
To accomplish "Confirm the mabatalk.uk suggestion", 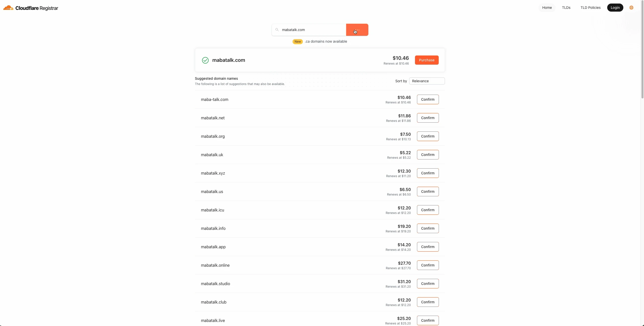I will (x=428, y=155).
